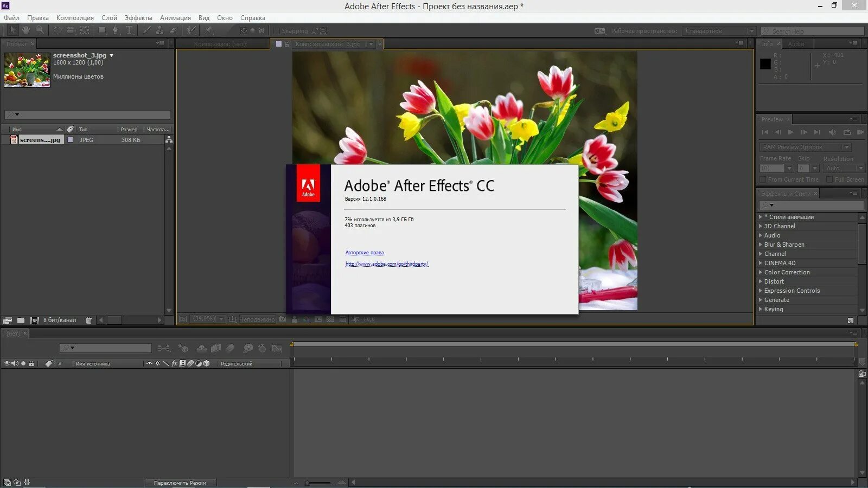Click the timeline zoom slider at bottom

[x=318, y=483]
